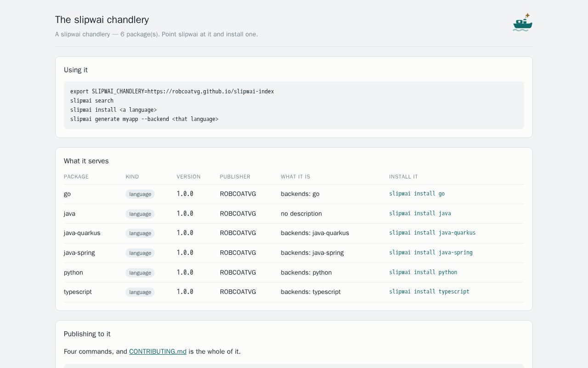Click the "The slipwai chandlery" page title
The image size is (588, 368).
click(102, 20)
